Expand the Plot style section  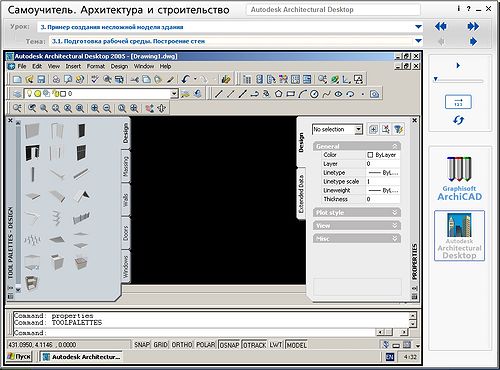395,212
